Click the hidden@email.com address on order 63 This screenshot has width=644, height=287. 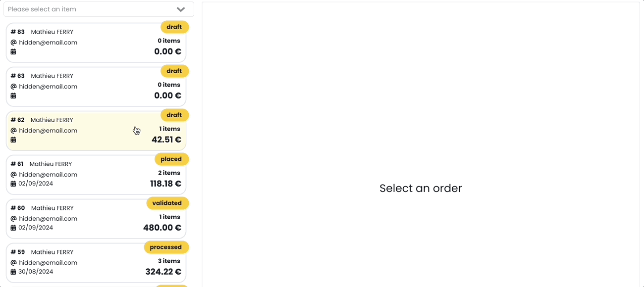click(48, 87)
